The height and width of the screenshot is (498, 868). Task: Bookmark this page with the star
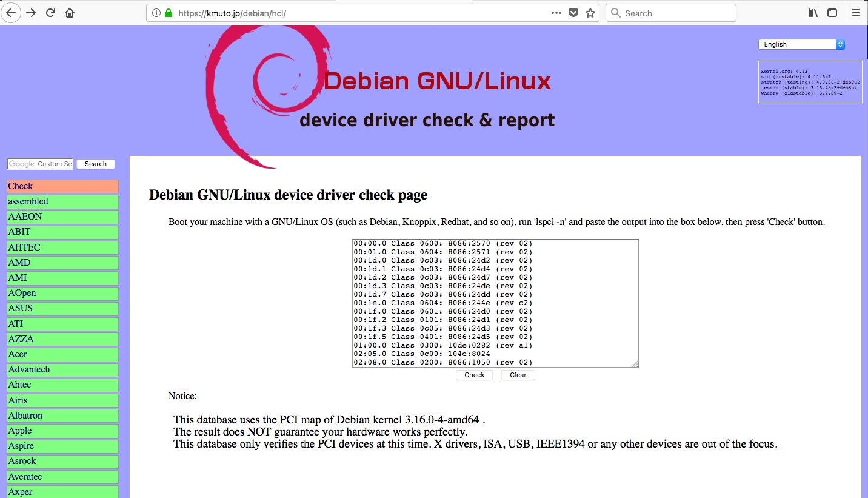click(590, 13)
